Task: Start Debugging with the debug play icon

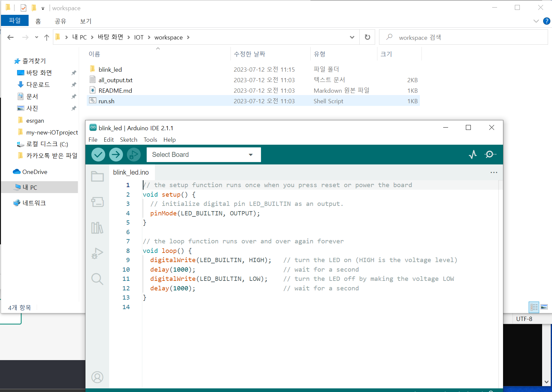Action: pyautogui.click(x=133, y=155)
